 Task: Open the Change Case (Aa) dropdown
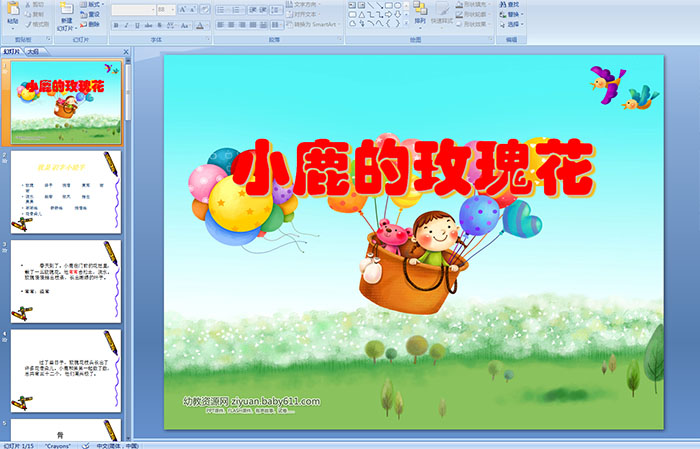pyautogui.click(x=185, y=25)
